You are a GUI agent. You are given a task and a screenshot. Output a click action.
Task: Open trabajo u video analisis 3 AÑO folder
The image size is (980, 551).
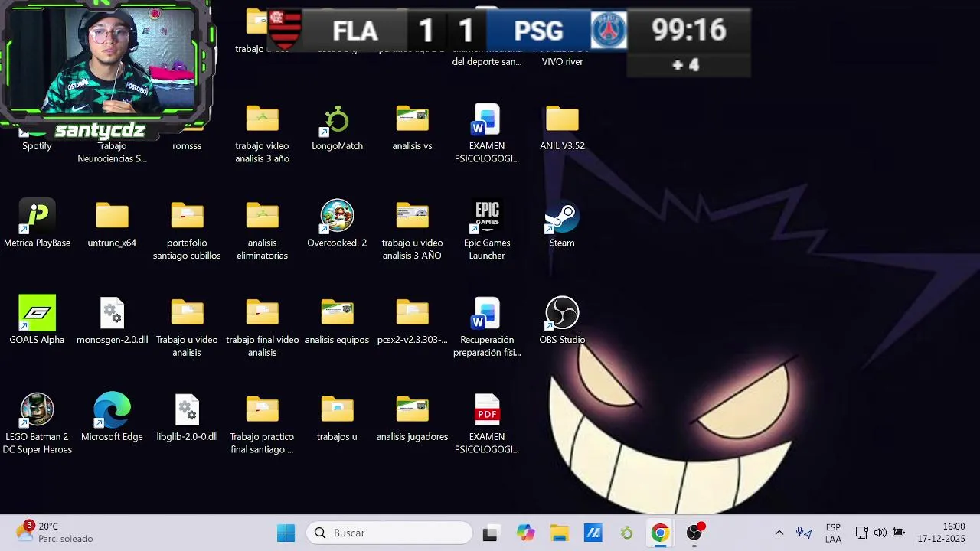point(412,230)
